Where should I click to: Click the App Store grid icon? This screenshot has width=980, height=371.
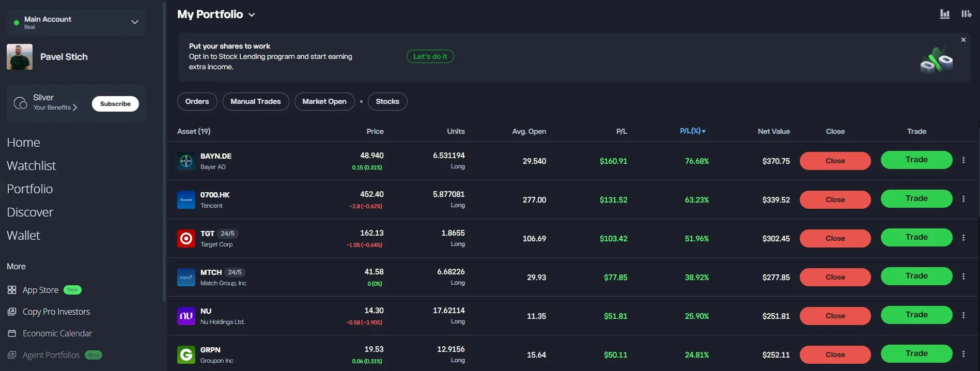(12, 290)
